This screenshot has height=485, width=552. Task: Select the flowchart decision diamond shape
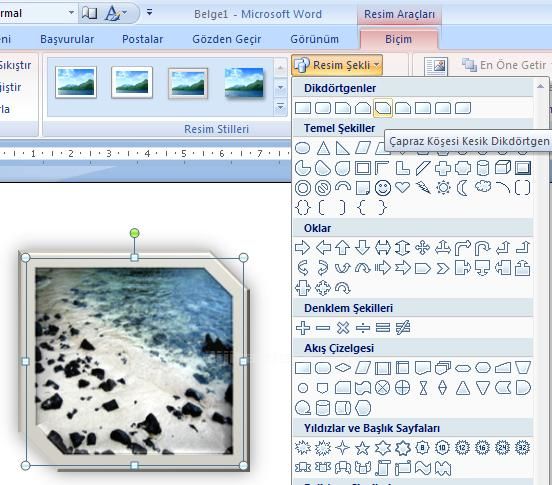(343, 368)
